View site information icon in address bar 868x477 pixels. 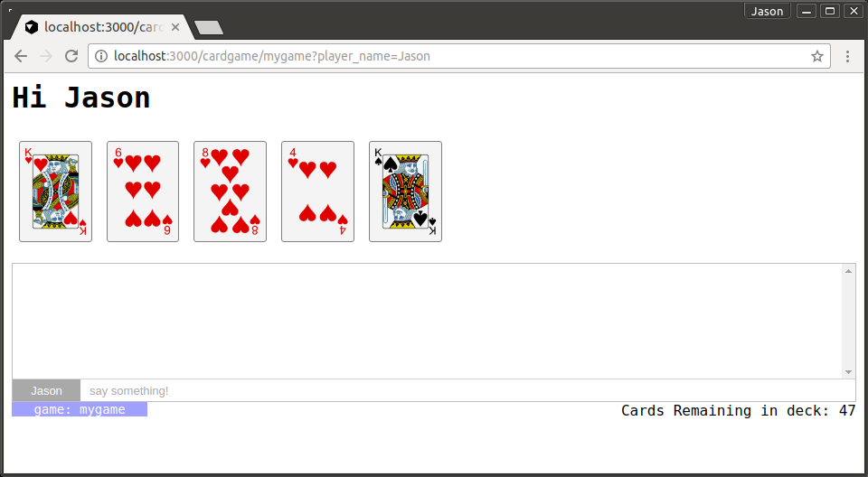pos(100,56)
